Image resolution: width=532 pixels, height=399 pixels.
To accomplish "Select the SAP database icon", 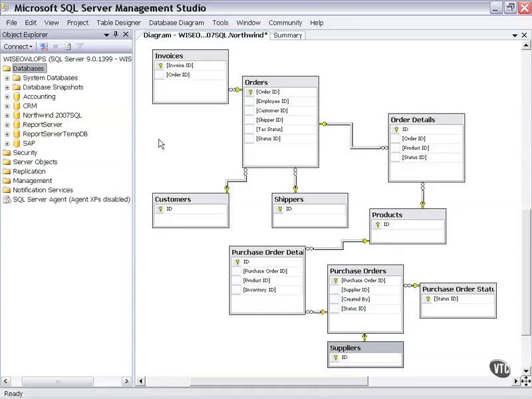I will (x=17, y=143).
